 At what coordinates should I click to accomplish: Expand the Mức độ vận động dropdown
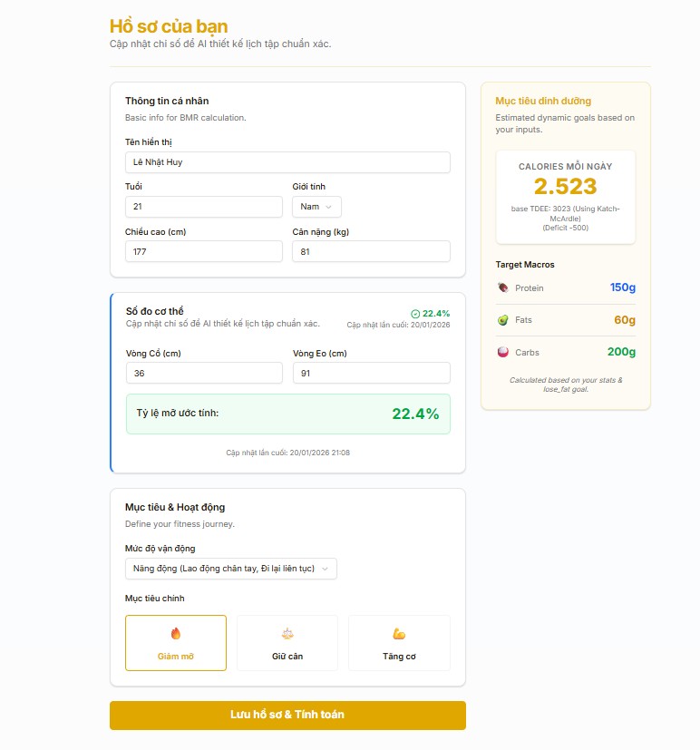click(x=231, y=569)
